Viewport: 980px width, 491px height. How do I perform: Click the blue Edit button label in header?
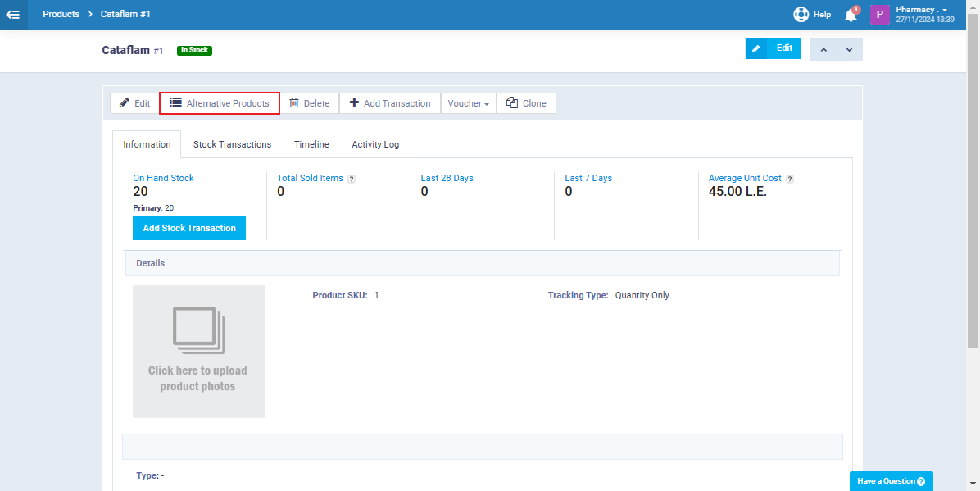pyautogui.click(x=784, y=48)
